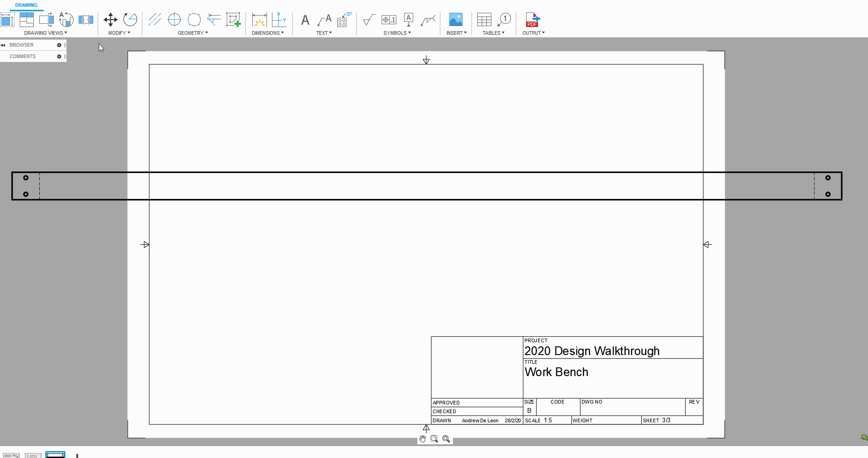The width and height of the screenshot is (868, 458).
Task: Open the GEOMETRY dropdown menu
Action: (x=192, y=33)
